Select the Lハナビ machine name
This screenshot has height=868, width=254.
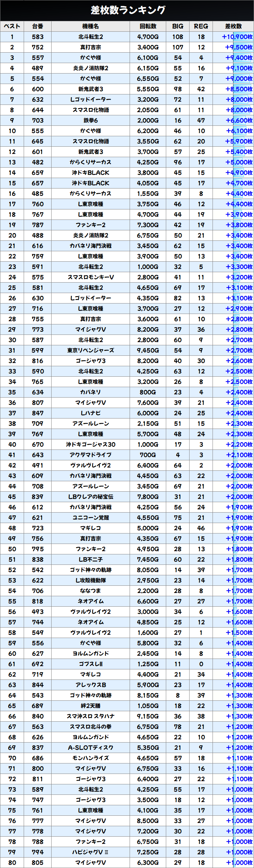point(91,413)
